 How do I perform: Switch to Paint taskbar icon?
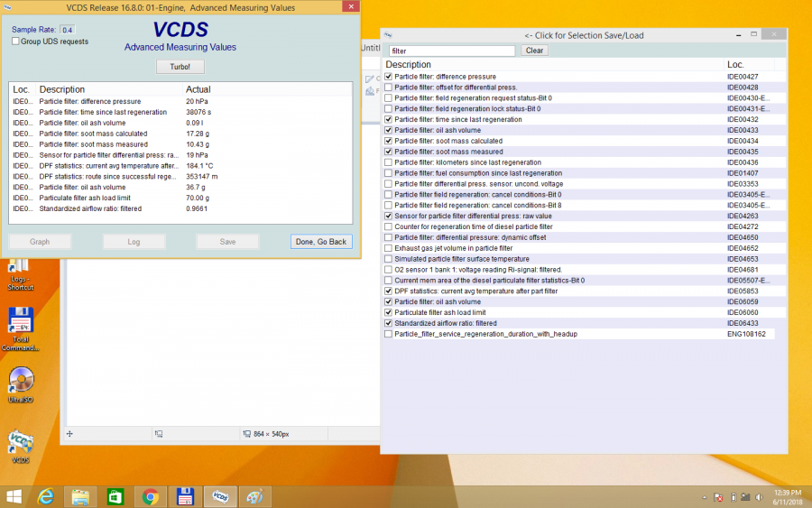tap(254, 497)
